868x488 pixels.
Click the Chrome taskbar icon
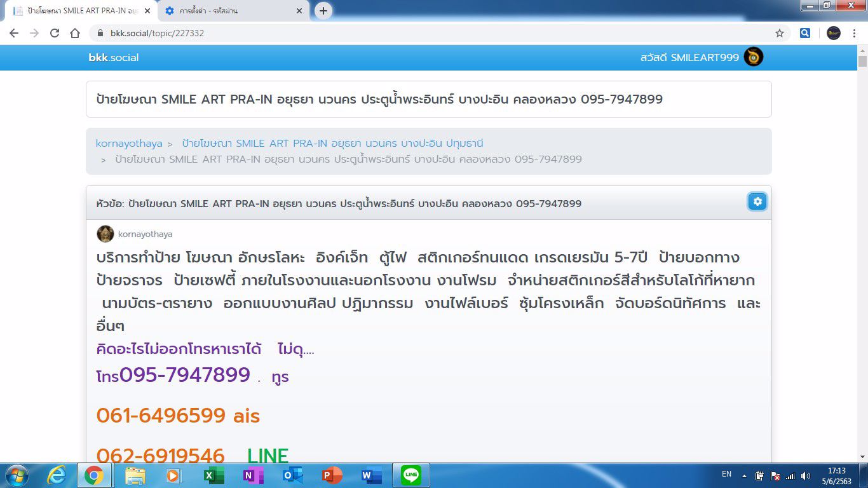94,475
